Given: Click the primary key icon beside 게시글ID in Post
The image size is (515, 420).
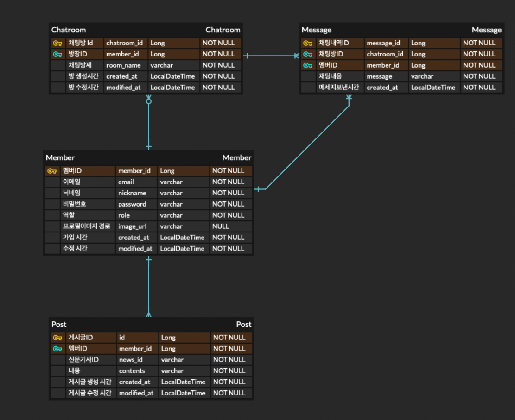Looking at the screenshot, I should pos(57,337).
